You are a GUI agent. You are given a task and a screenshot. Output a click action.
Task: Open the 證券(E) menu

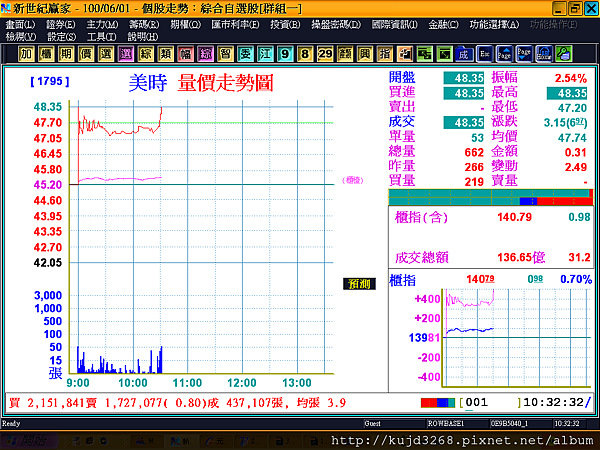point(60,25)
